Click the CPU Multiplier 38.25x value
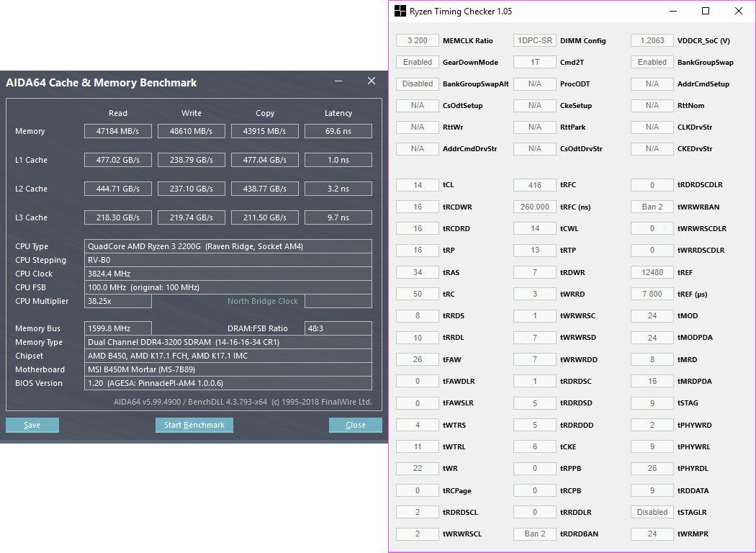756x553 pixels. click(x=117, y=301)
